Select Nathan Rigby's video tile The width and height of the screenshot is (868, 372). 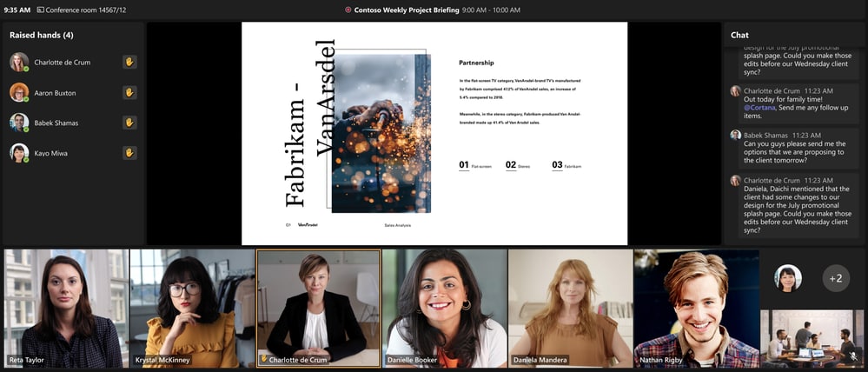coord(697,309)
